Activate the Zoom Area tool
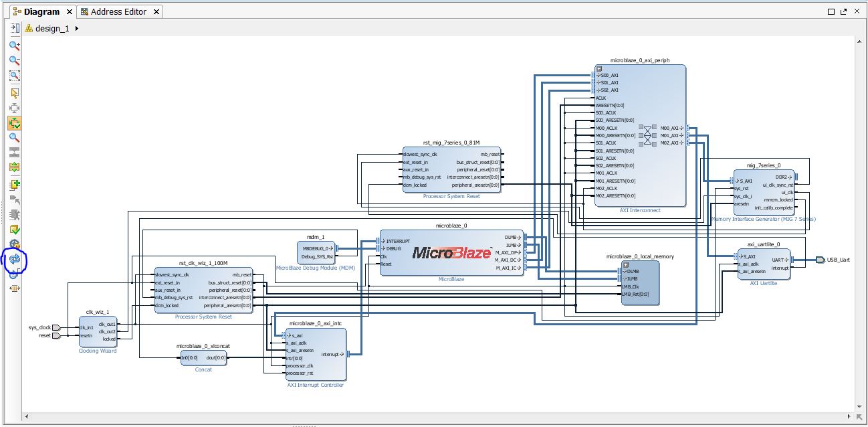This screenshot has width=868, height=427. coord(14,76)
